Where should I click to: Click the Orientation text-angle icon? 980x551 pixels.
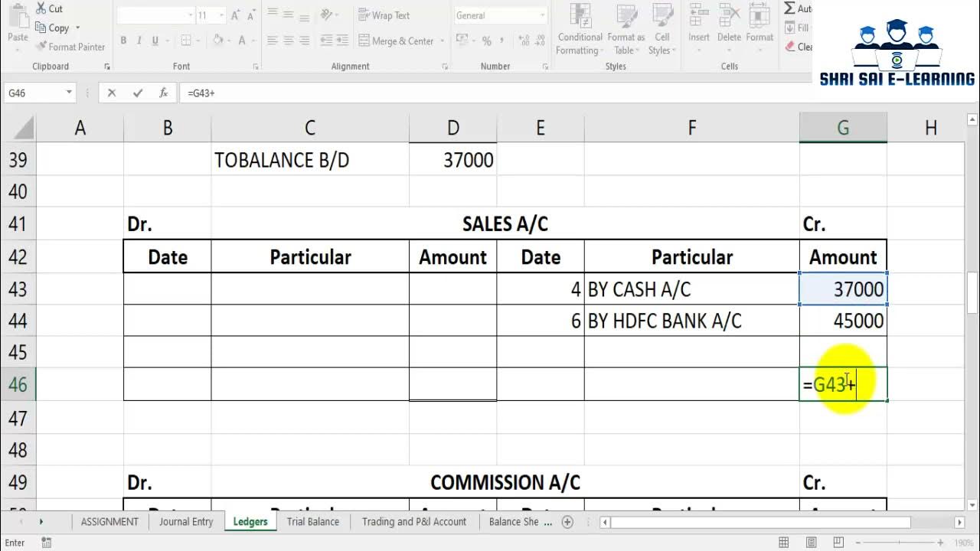[x=327, y=15]
